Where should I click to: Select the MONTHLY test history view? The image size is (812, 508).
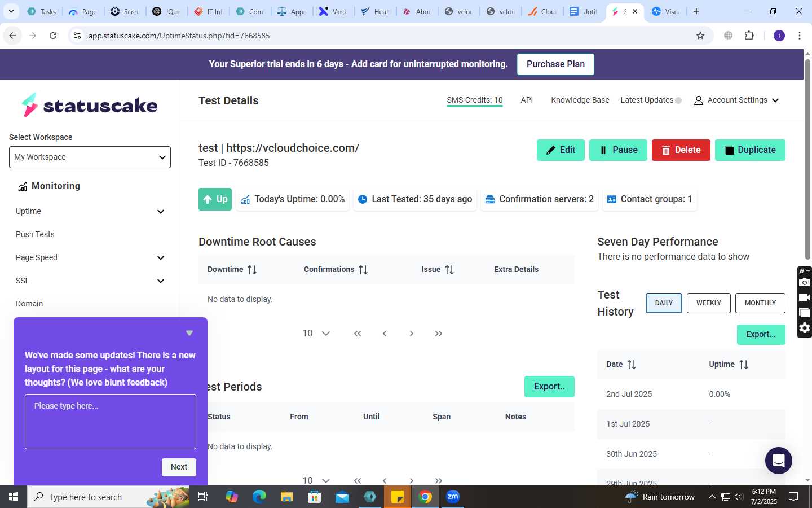point(760,303)
